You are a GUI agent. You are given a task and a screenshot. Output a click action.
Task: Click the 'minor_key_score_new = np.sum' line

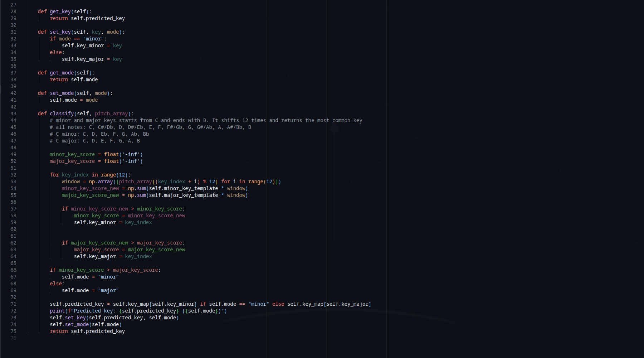155,188
